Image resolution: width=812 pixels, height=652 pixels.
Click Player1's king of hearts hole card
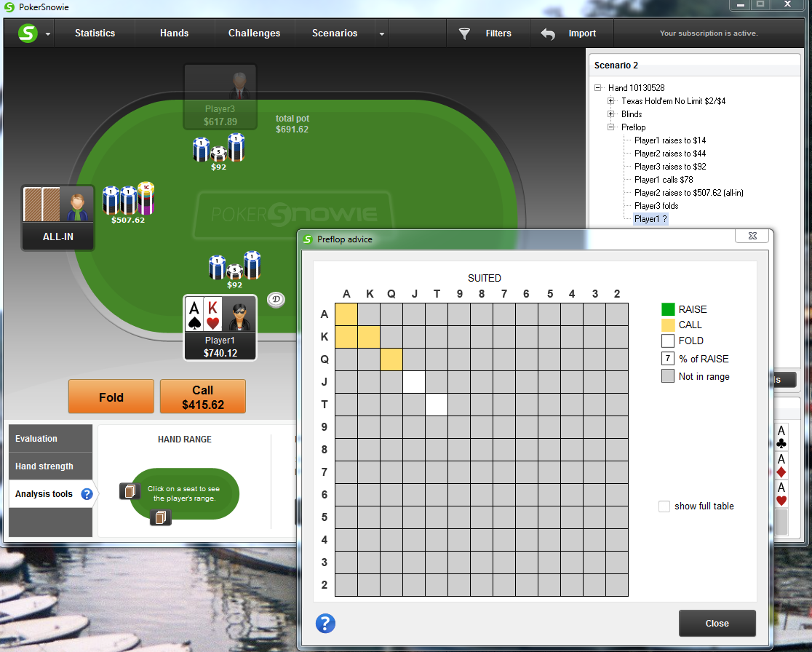coord(213,314)
